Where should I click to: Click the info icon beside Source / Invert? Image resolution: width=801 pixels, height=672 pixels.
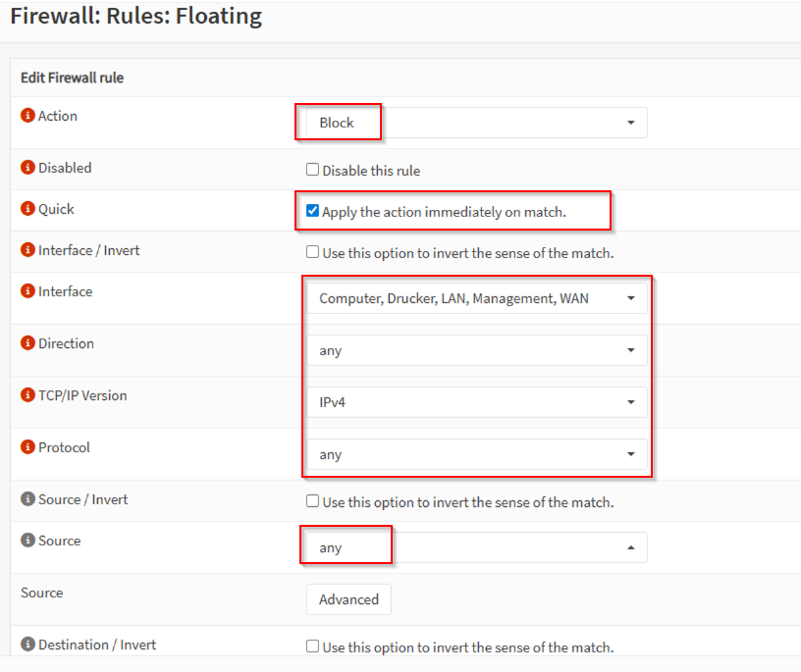coord(27,499)
